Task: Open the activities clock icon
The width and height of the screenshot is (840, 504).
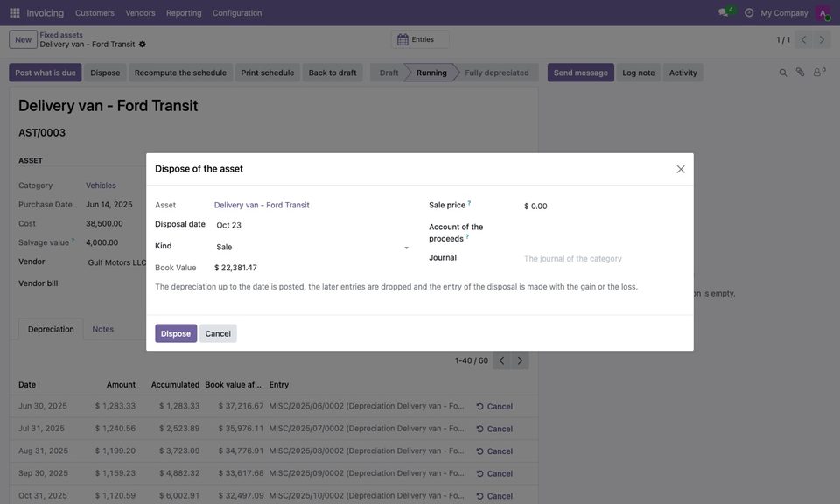Action: pos(749,13)
